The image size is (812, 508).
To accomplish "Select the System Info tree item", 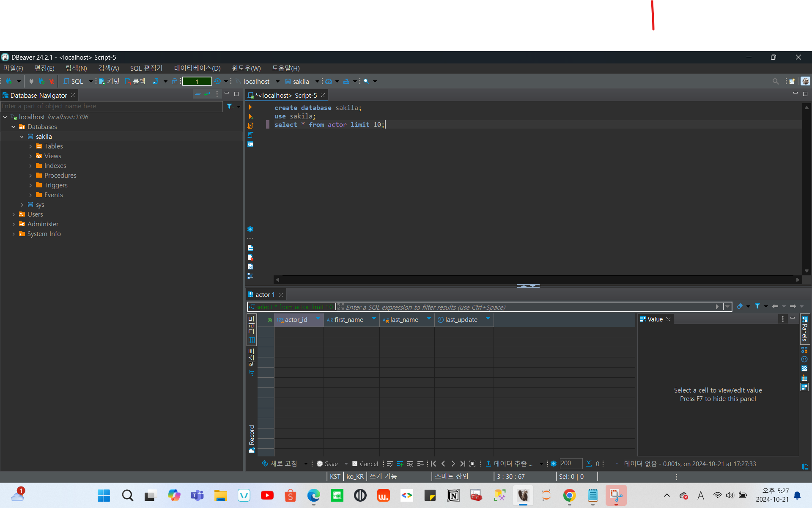I will [x=44, y=234].
